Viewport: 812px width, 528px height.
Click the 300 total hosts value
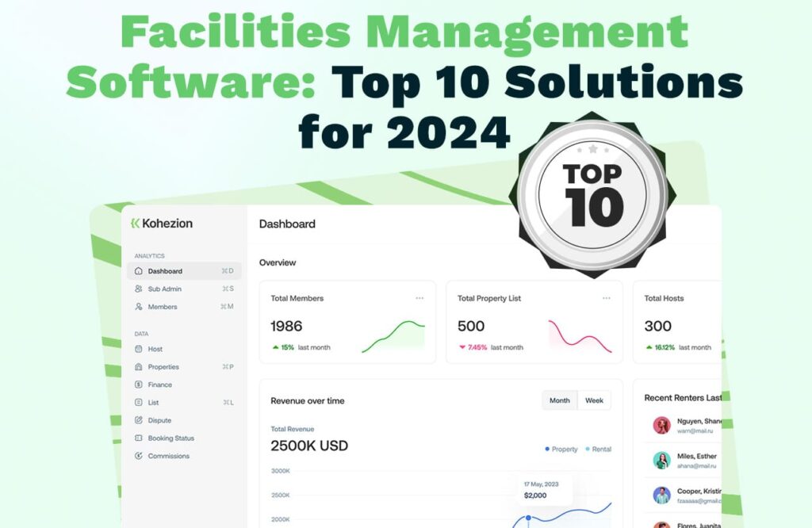point(657,326)
